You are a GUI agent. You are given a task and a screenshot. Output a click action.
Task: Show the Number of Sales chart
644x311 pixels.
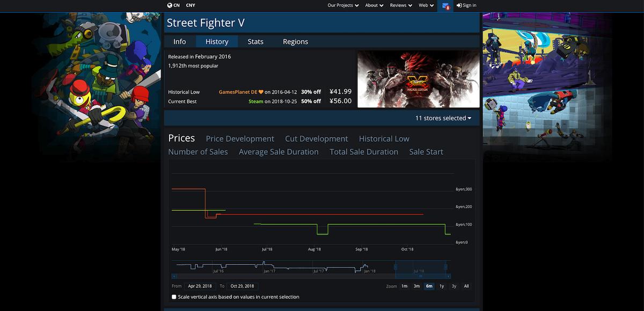[x=198, y=151]
